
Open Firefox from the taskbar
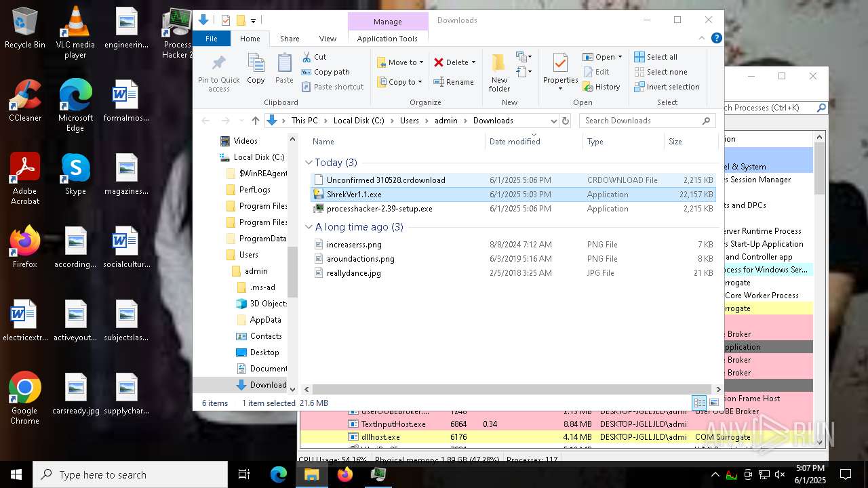pos(345,474)
